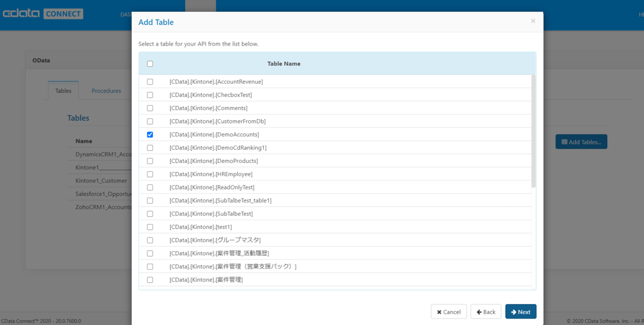
Task: Select [CData].[Kintone].[HREmployee] row text
Action: 211,174
